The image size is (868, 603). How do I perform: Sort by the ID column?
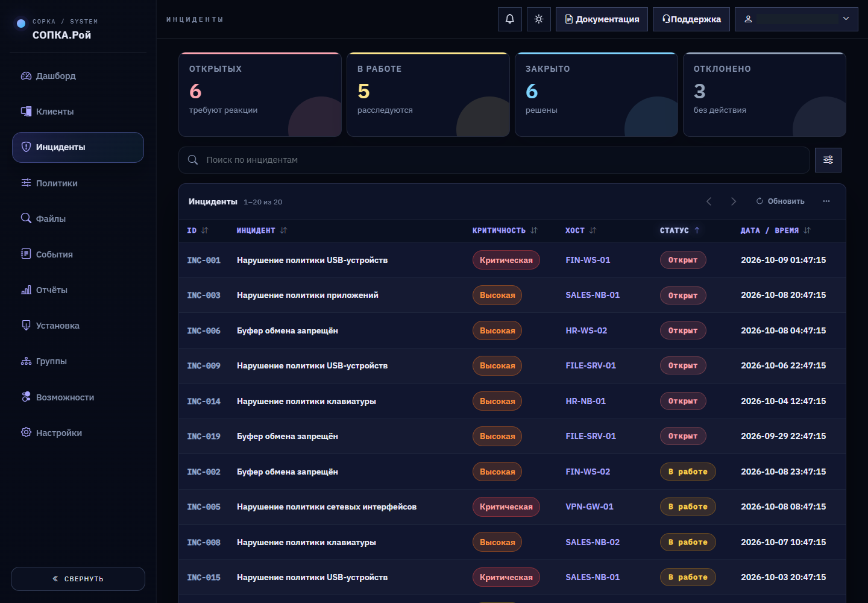[x=198, y=230]
